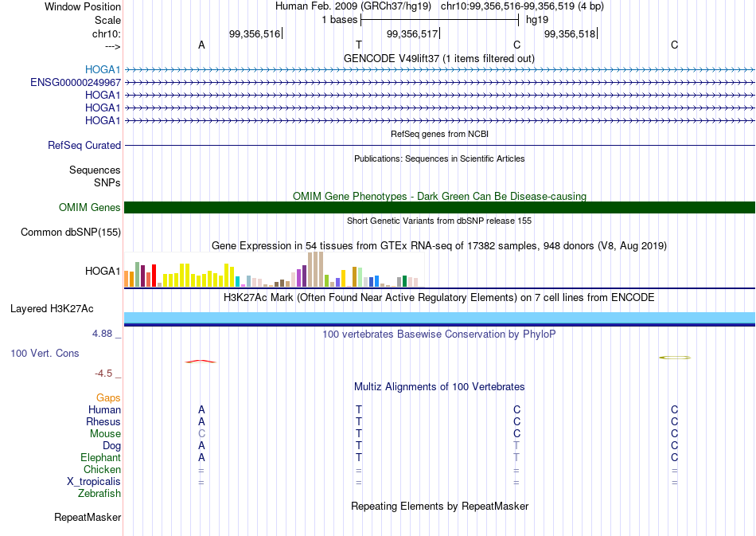Click the dark green OMIM Genes bar
Viewport: 756px width, 536px height.
pos(440,207)
